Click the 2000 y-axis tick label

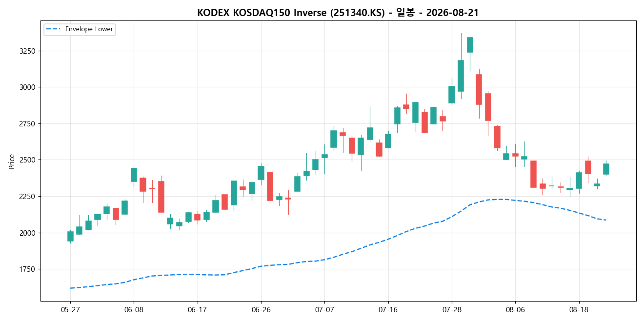(27, 233)
